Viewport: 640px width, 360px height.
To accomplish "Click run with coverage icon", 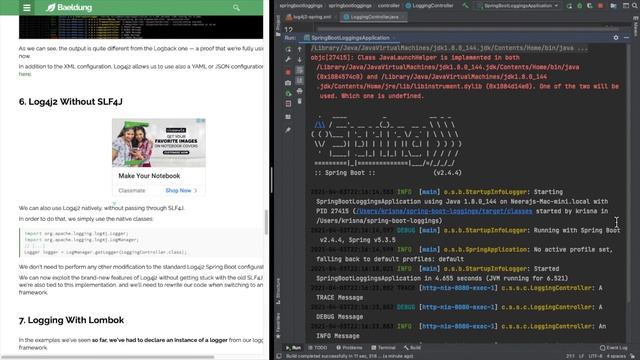I will 590,6.
